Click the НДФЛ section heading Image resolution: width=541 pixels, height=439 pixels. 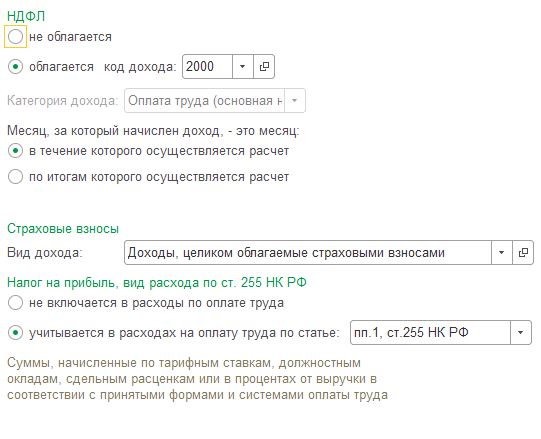[x=26, y=16]
